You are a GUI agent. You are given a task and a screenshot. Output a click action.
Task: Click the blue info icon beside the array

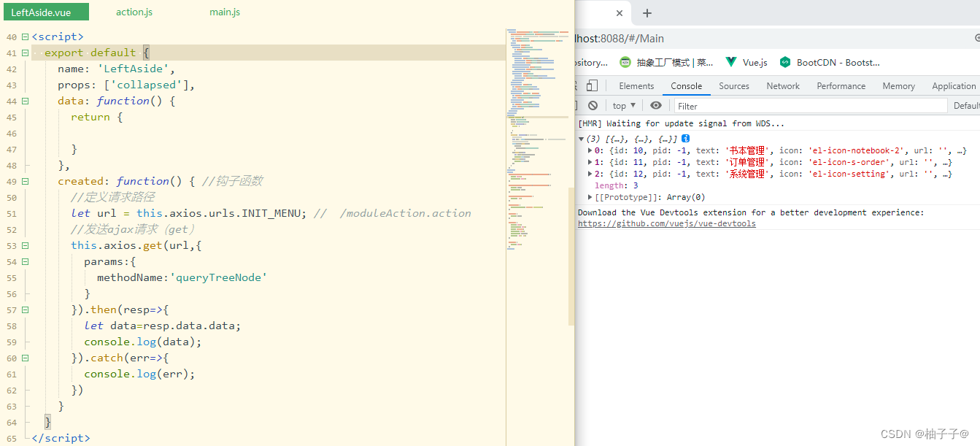pos(686,139)
